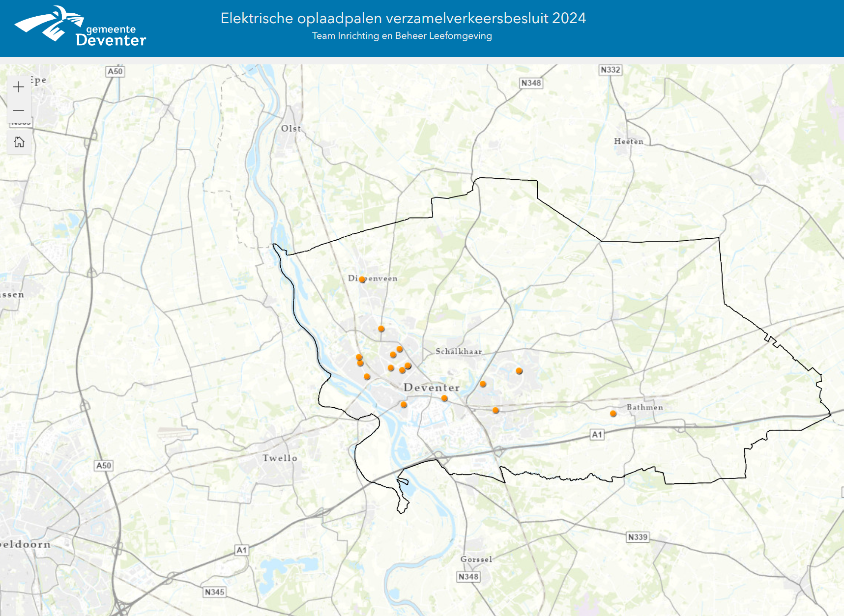Click the N332 road shield
Screen dimensions: 844x616
[x=611, y=70]
